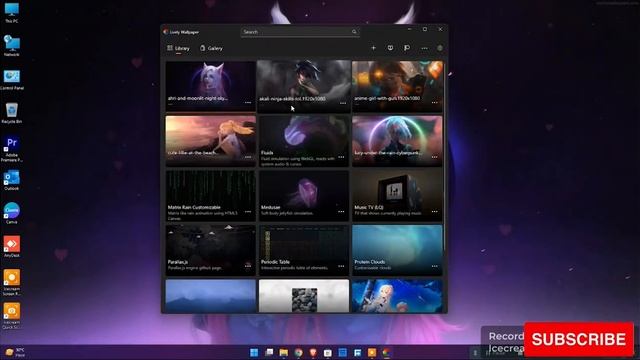
Task: Open options dots on ahri-and-moonlit-night-sky card
Action: click(x=248, y=102)
